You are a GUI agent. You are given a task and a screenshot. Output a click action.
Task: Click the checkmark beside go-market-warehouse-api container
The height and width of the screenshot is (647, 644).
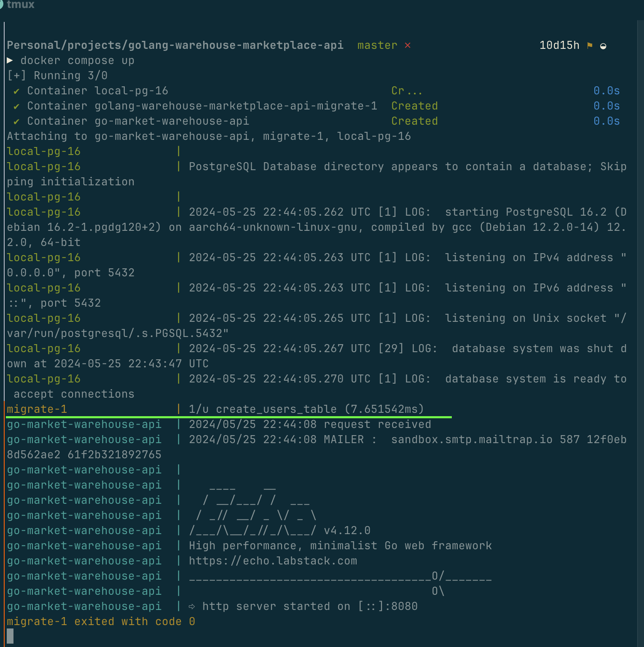pos(16,121)
